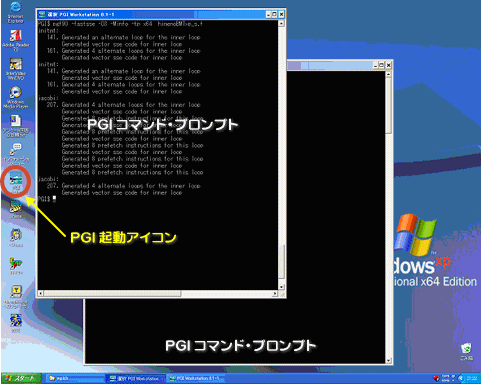Image resolution: width=481 pixels, height=384 pixels.
Task: Click the pgf90 -fastsse command line in the console
Action: click(120, 24)
